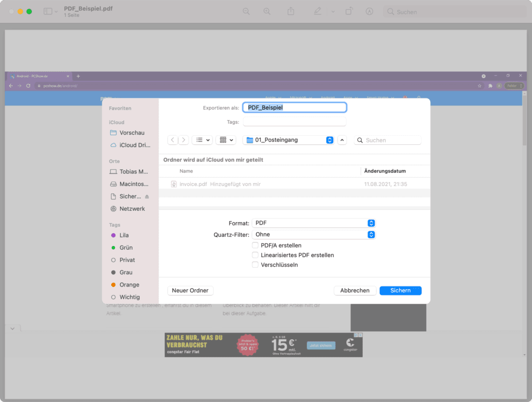This screenshot has height=402, width=532.
Task: Click the Sichern button
Action: pyautogui.click(x=401, y=291)
